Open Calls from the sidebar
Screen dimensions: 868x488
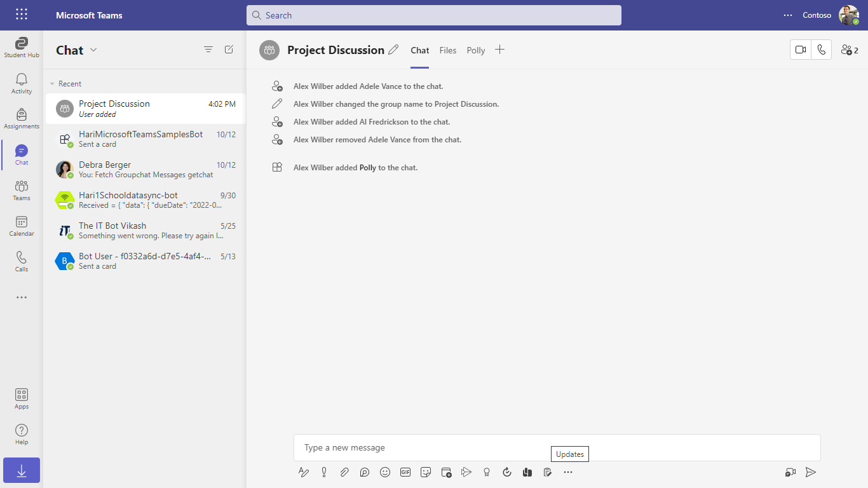(22, 261)
